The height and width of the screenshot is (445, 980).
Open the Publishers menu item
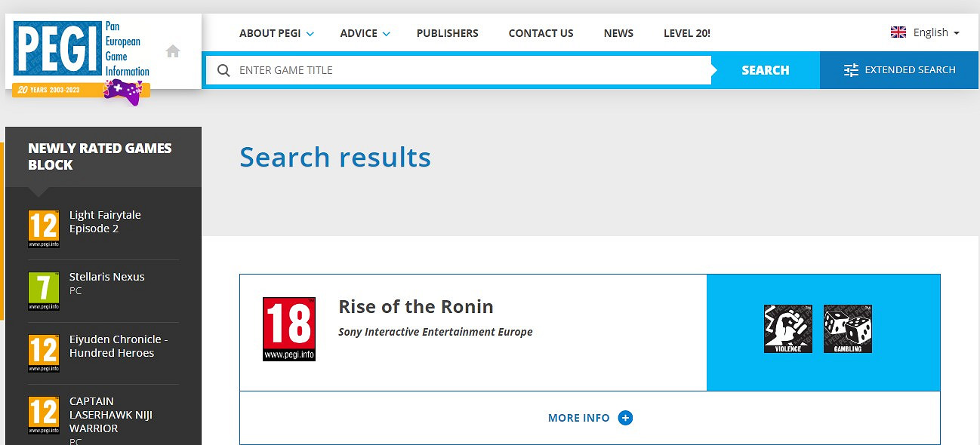(x=447, y=33)
